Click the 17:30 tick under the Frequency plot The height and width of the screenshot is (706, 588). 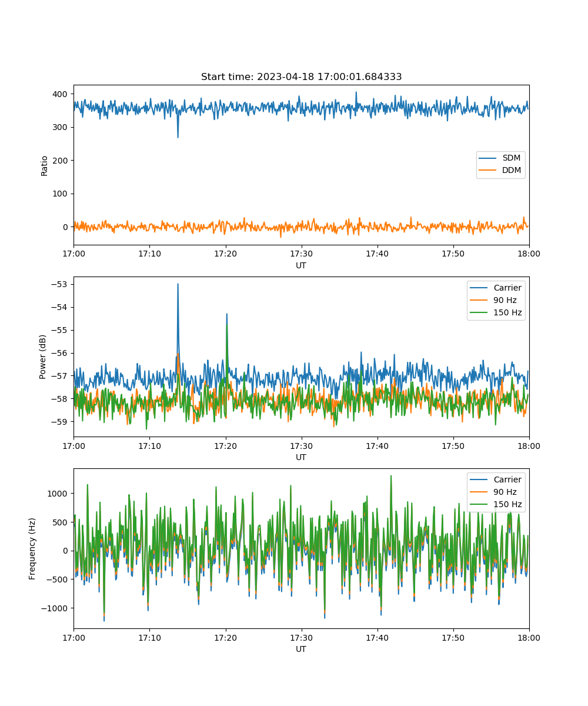301,637
